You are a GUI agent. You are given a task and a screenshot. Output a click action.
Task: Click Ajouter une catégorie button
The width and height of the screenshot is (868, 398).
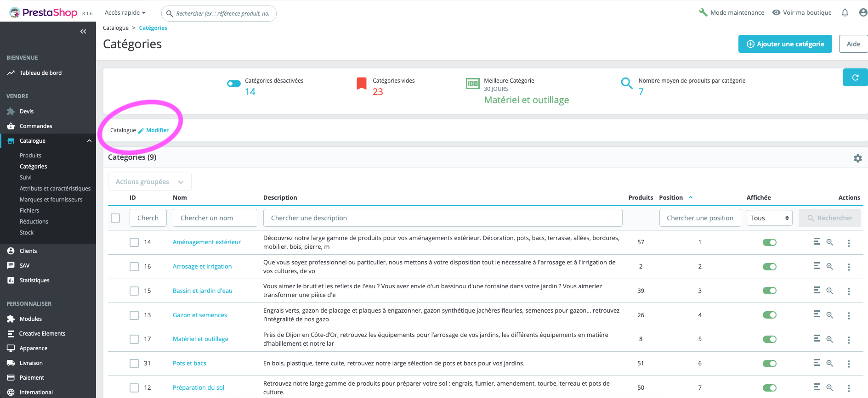point(785,44)
